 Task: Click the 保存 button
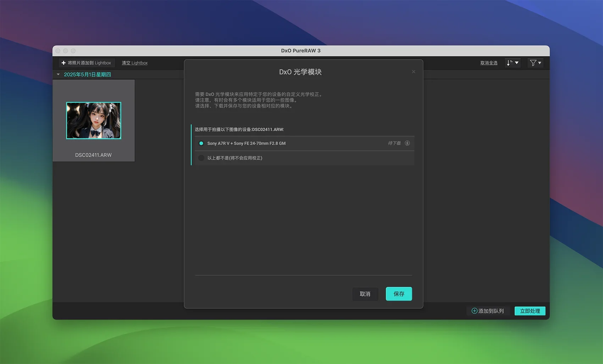[399, 294]
